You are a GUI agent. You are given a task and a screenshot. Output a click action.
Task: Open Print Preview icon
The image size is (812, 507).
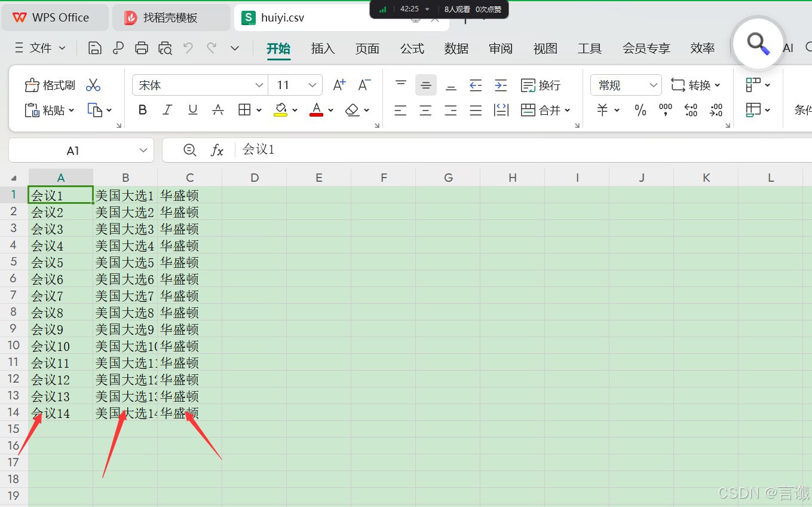(x=165, y=48)
